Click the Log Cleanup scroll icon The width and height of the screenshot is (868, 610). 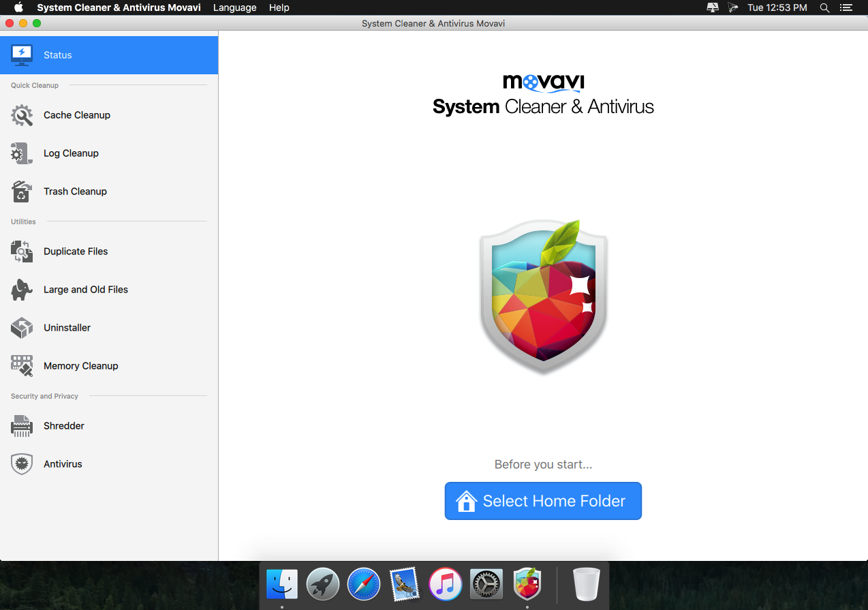pos(22,153)
